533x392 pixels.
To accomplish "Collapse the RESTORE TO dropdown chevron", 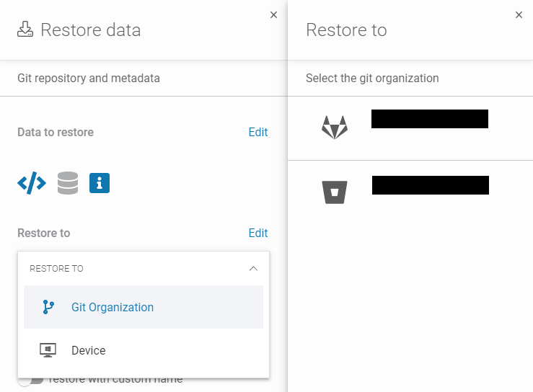I will (253, 268).
